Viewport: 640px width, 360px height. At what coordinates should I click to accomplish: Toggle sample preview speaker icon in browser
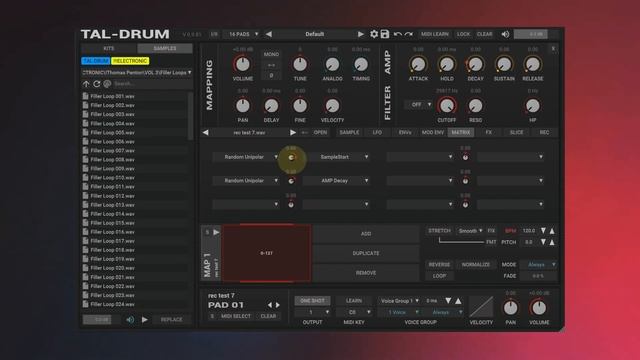point(130,320)
